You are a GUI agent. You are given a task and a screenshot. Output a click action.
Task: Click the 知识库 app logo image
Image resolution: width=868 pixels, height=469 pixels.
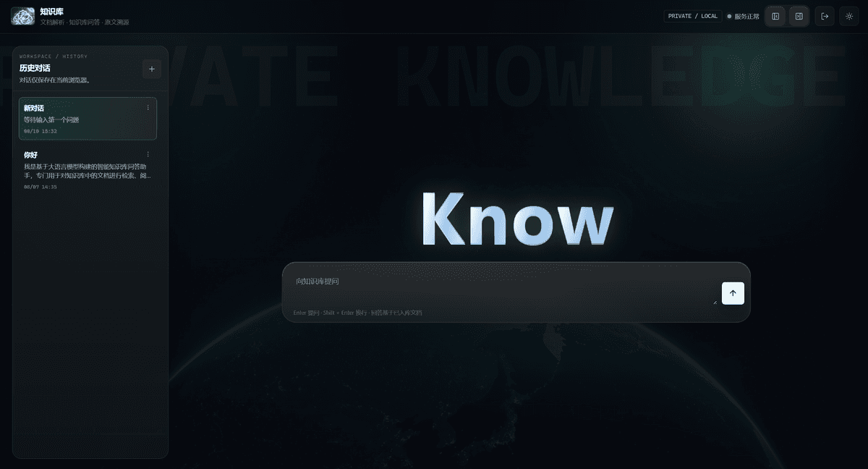(22, 16)
